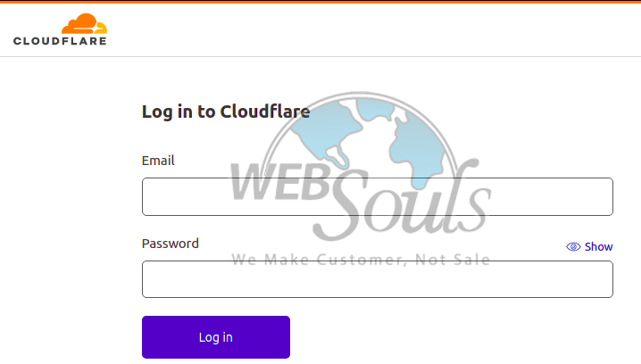Image resolution: width=641 pixels, height=364 pixels.
Task: Click the globe watermark graphic
Action: pyautogui.click(x=360, y=139)
